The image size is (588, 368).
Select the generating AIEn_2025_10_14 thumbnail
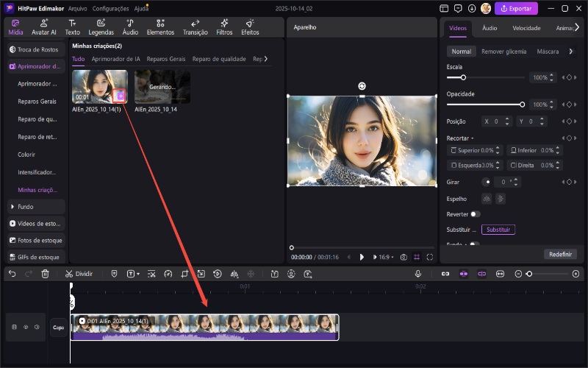162,87
